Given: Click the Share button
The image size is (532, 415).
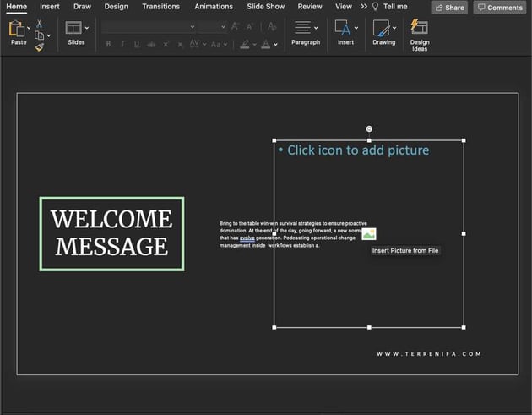Looking at the screenshot, I should point(449,7).
